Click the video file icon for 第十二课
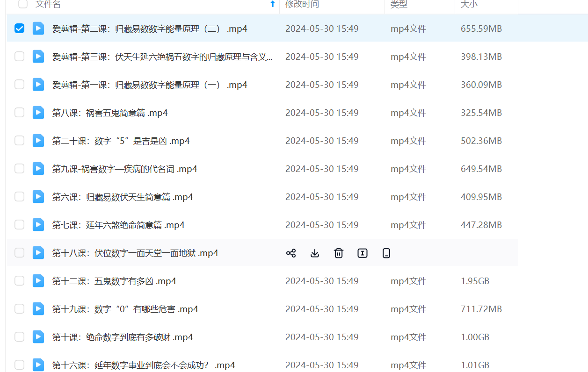The image size is (588, 372). [x=38, y=281]
